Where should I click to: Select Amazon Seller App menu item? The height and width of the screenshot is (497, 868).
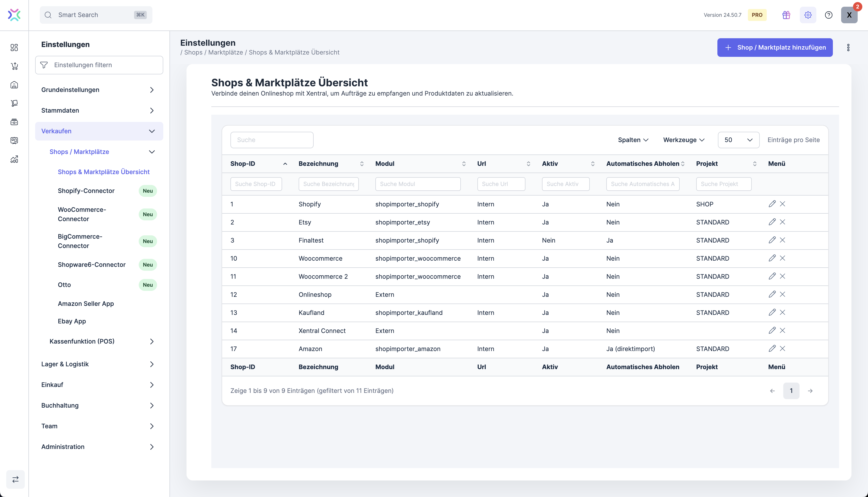tap(86, 304)
